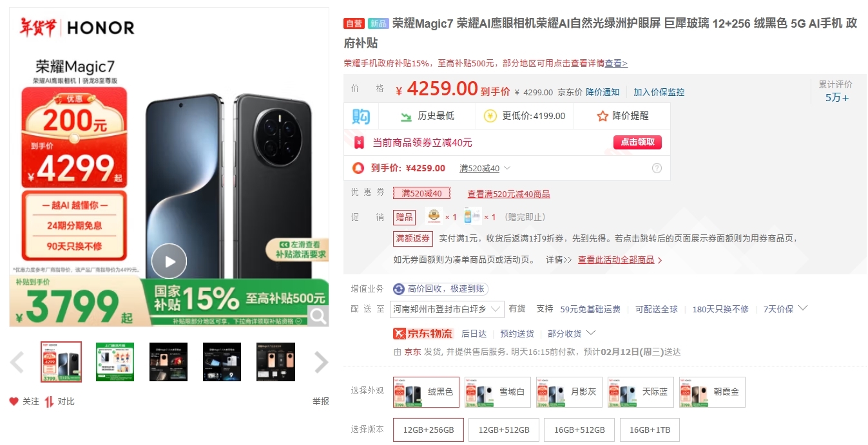Click the heart 关注 icon

click(x=14, y=401)
